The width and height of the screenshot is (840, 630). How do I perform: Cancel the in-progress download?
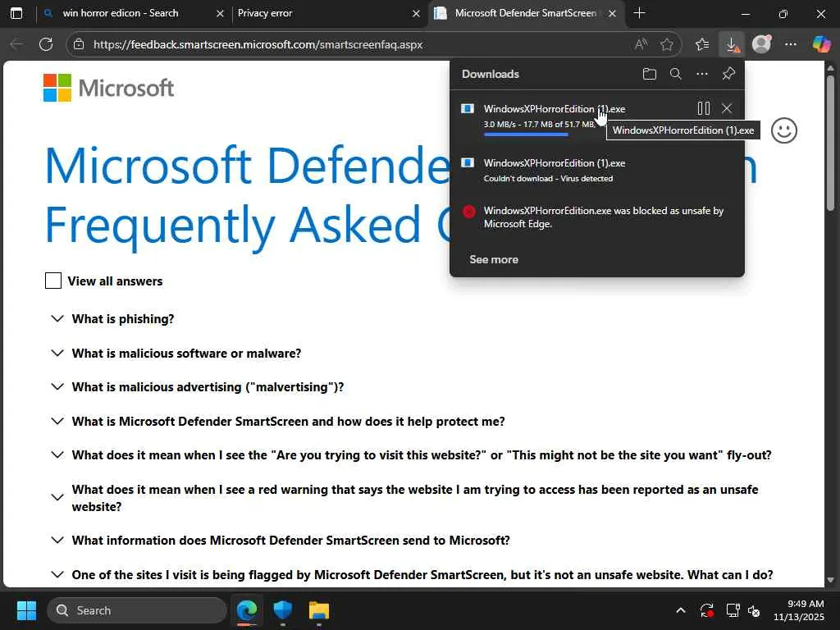[727, 109]
